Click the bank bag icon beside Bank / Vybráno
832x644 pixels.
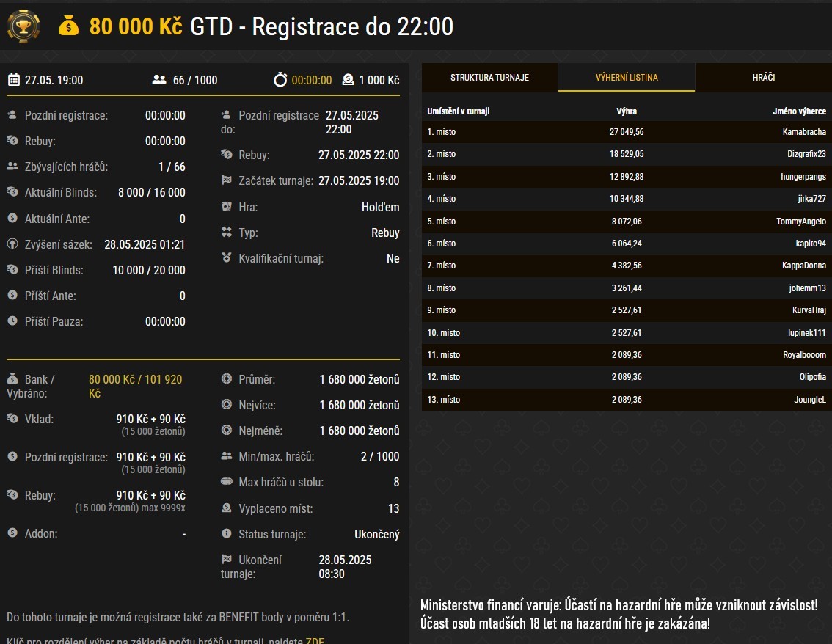12,379
